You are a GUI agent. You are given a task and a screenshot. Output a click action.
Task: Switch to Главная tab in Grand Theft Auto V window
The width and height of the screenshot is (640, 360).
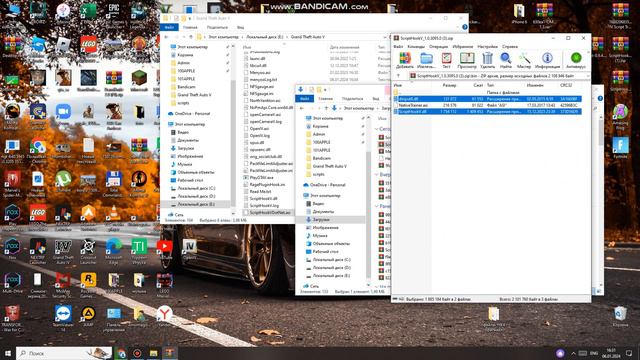190,27
